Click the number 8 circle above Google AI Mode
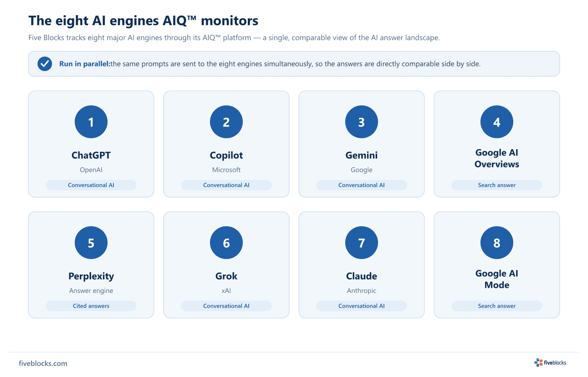Viewport: 588px width, 377px height. click(x=497, y=243)
